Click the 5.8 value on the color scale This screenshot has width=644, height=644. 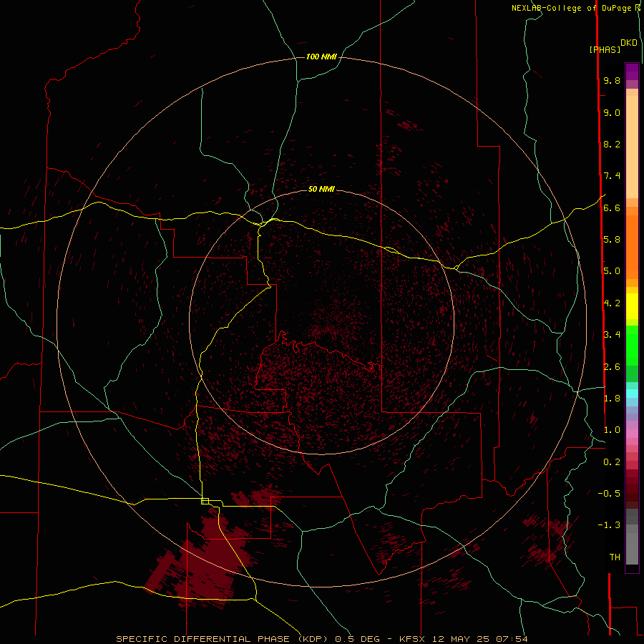tap(612, 240)
